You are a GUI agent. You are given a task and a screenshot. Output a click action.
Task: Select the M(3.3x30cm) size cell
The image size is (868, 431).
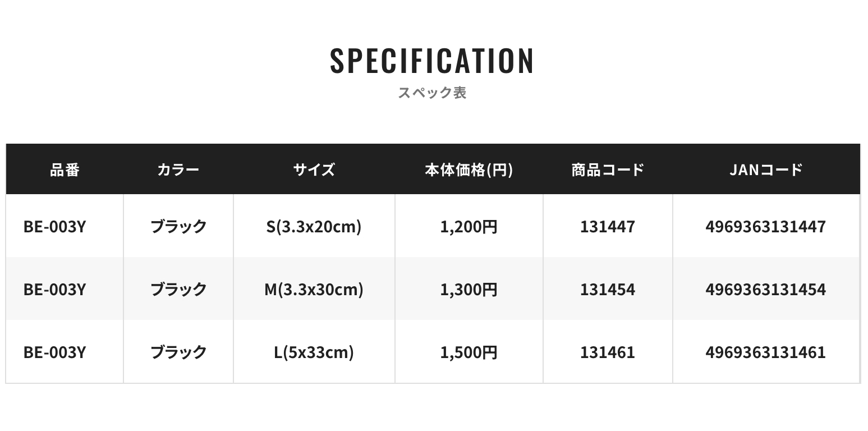(x=314, y=290)
